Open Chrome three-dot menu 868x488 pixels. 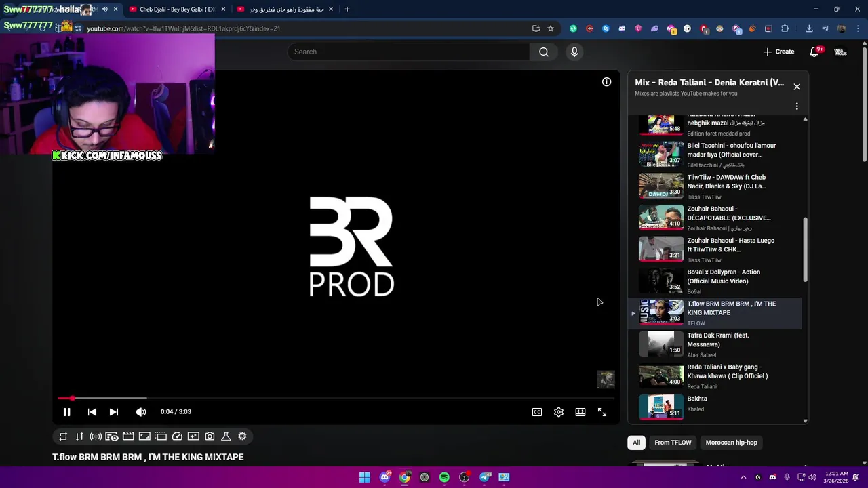[856, 28]
